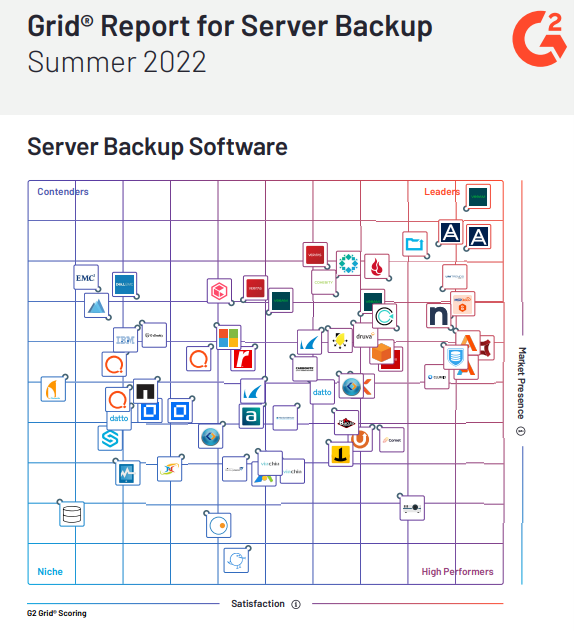Click the orange G2 logo
574x631 pixels.
point(539,39)
